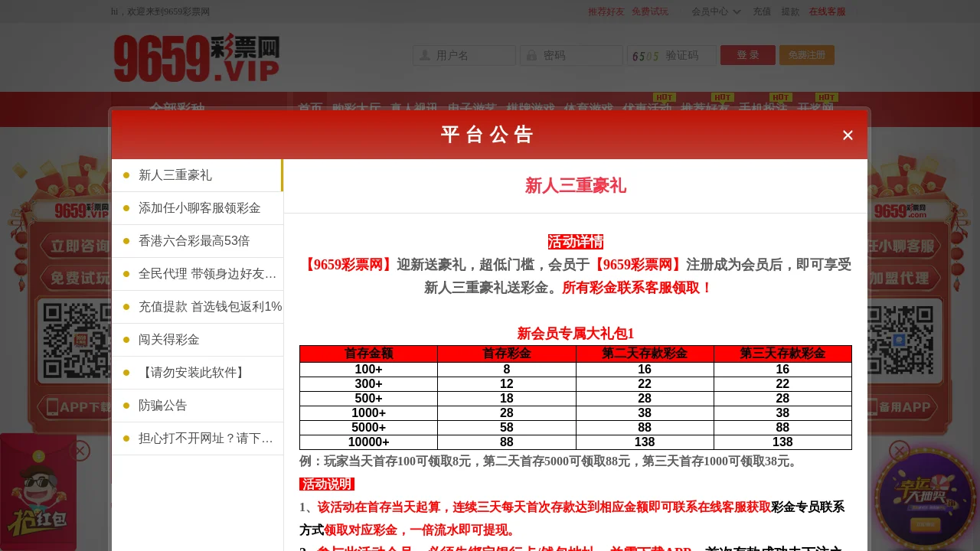Screen dimensions: 980x551
Task: Click the 提款 link in top bar
Action: [790, 11]
